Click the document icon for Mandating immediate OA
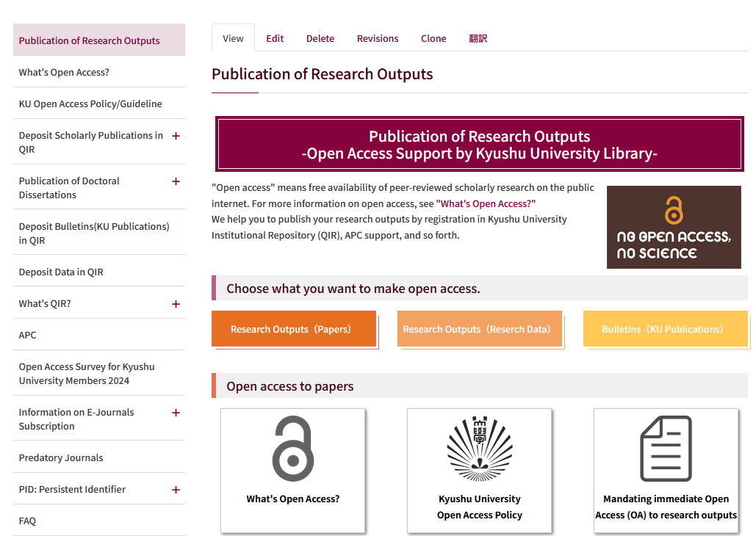This screenshot has height=536, width=756. click(x=666, y=449)
